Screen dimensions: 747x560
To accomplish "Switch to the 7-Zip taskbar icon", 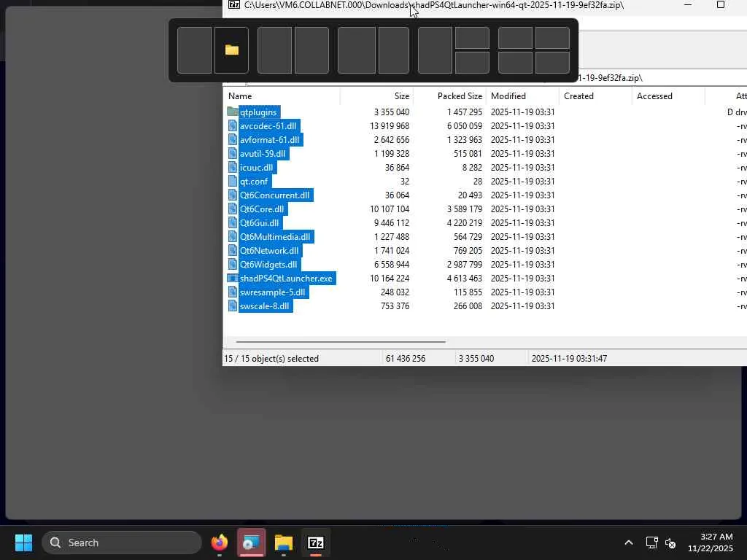I will point(316,542).
